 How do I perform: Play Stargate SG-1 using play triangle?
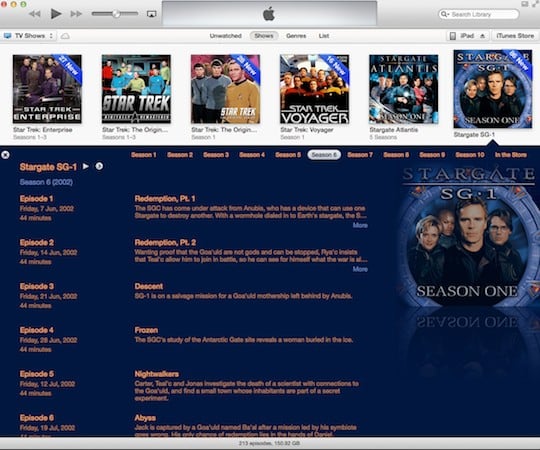click(85, 166)
